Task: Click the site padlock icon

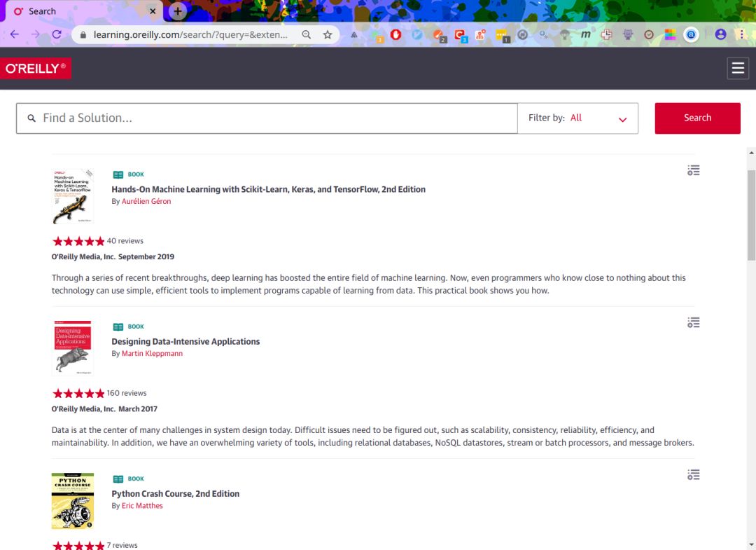Action: point(83,35)
